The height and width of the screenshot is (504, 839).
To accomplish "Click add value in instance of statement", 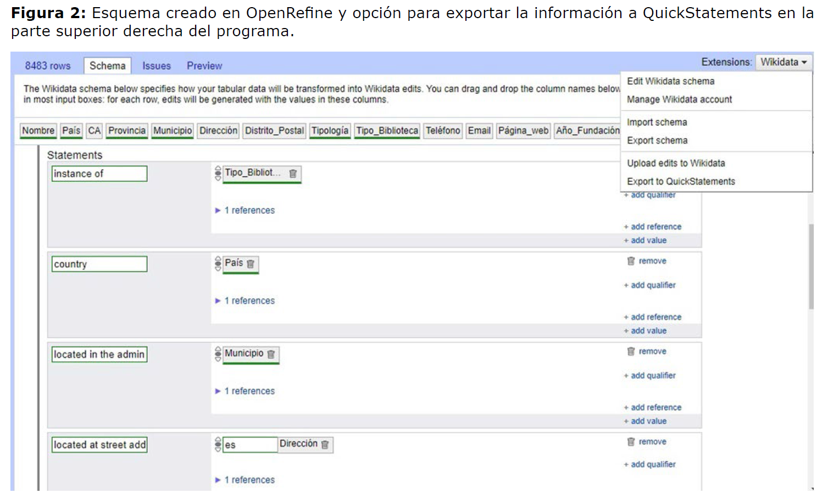I will [646, 240].
